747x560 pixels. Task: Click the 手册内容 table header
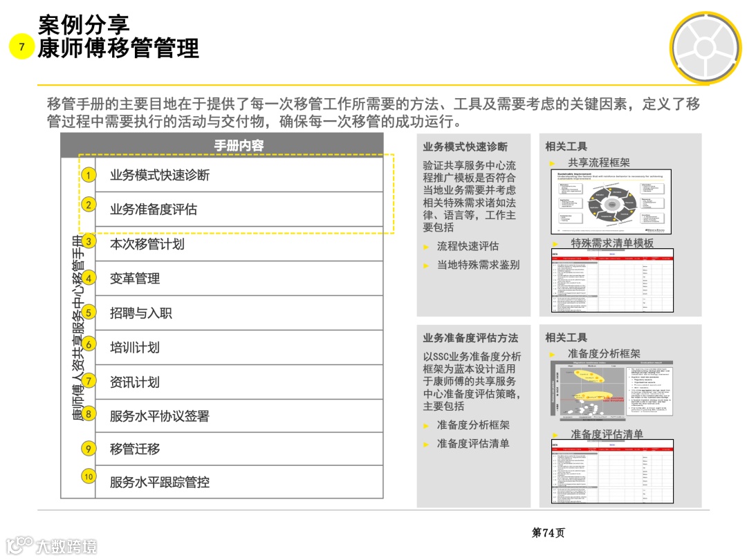222,145
